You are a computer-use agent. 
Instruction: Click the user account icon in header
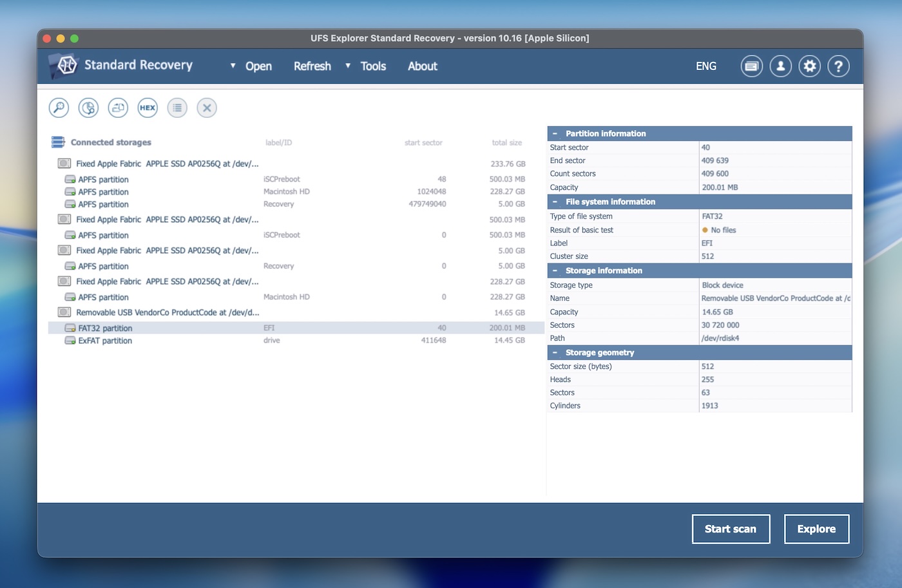pyautogui.click(x=780, y=66)
